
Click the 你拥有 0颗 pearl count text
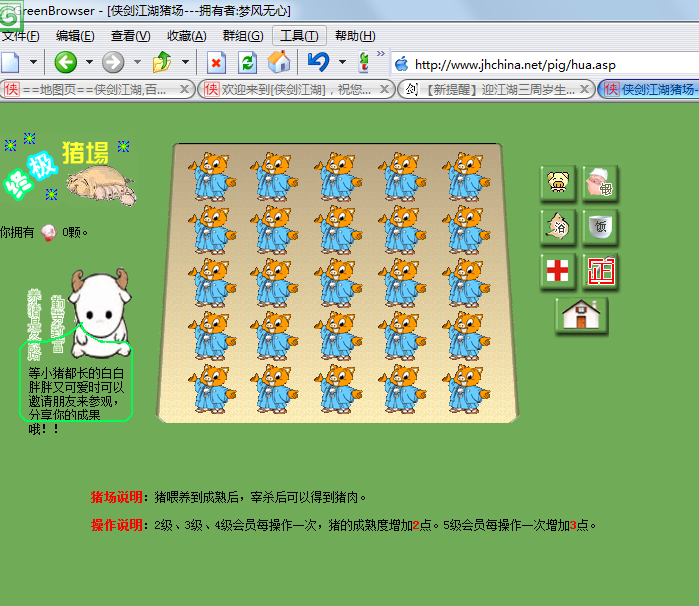44,232
